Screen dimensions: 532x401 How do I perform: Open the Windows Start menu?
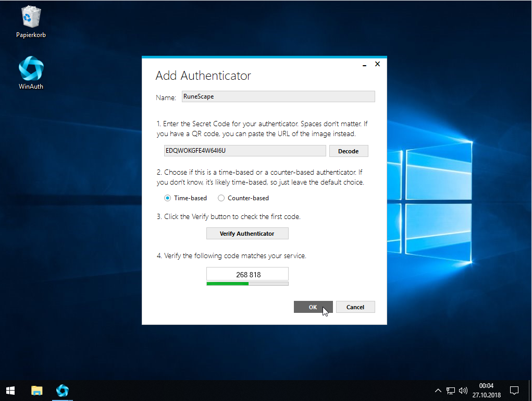click(x=10, y=390)
